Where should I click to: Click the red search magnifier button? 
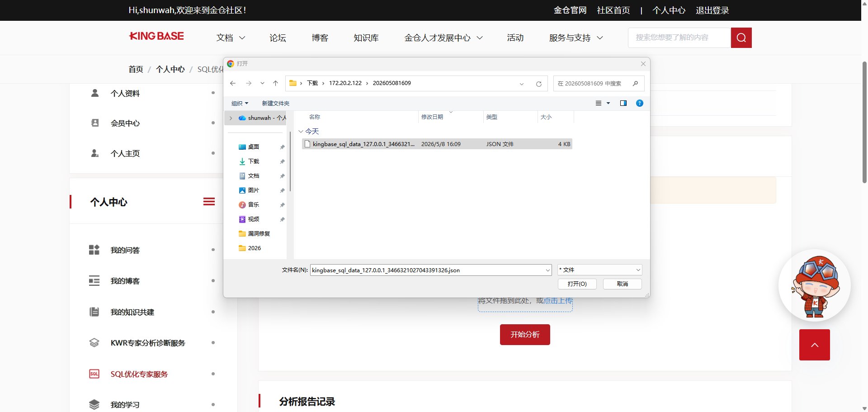tap(741, 38)
